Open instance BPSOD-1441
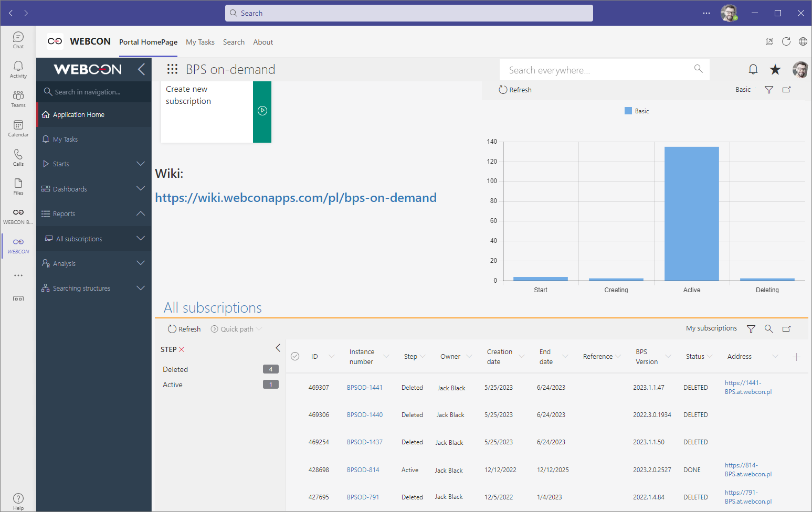 [365, 388]
